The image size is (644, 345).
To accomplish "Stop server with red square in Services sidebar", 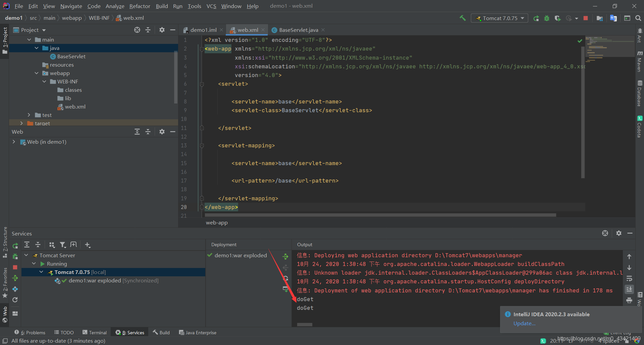I will click(15, 267).
